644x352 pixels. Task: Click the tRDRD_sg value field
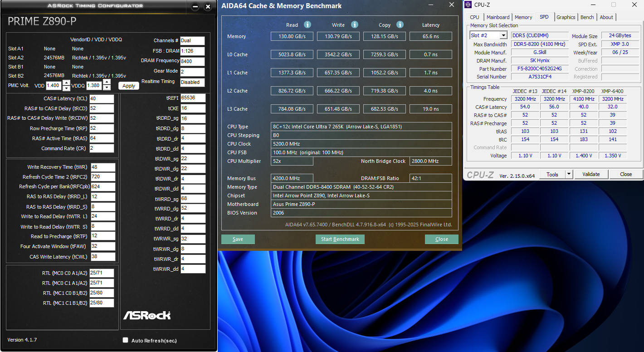[193, 118]
